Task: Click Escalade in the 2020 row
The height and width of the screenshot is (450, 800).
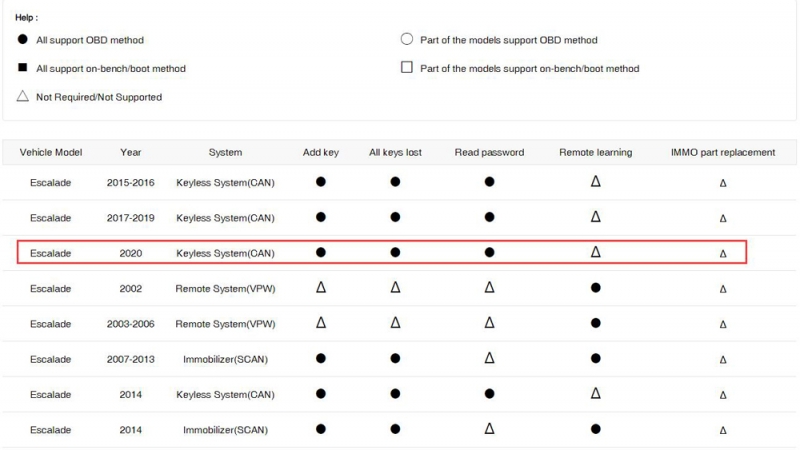Action: pos(51,253)
